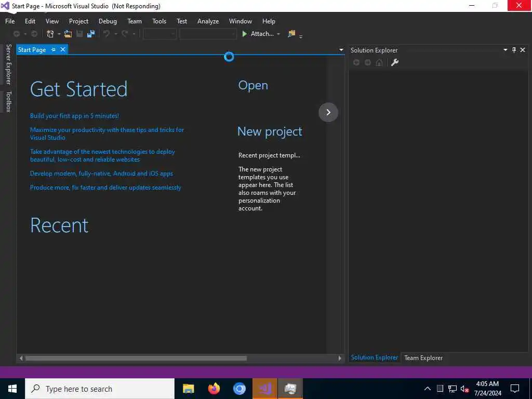Open the Team menu
The image size is (532, 399).
(135, 21)
